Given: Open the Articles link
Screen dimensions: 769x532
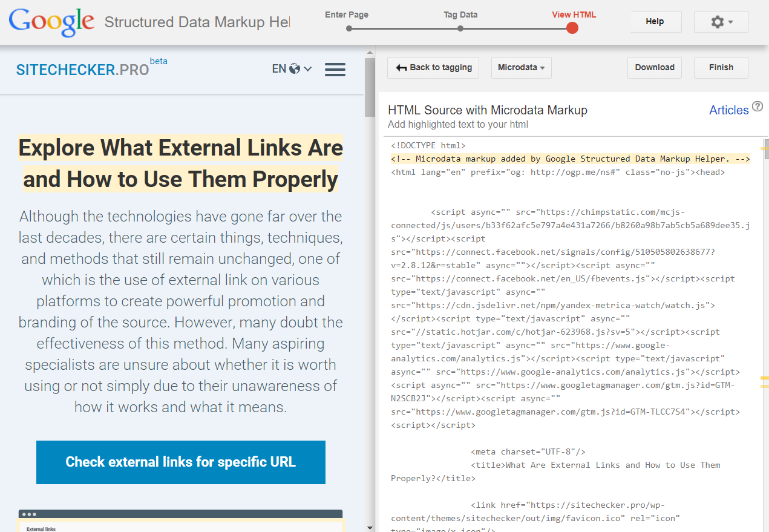Looking at the screenshot, I should click(x=729, y=110).
